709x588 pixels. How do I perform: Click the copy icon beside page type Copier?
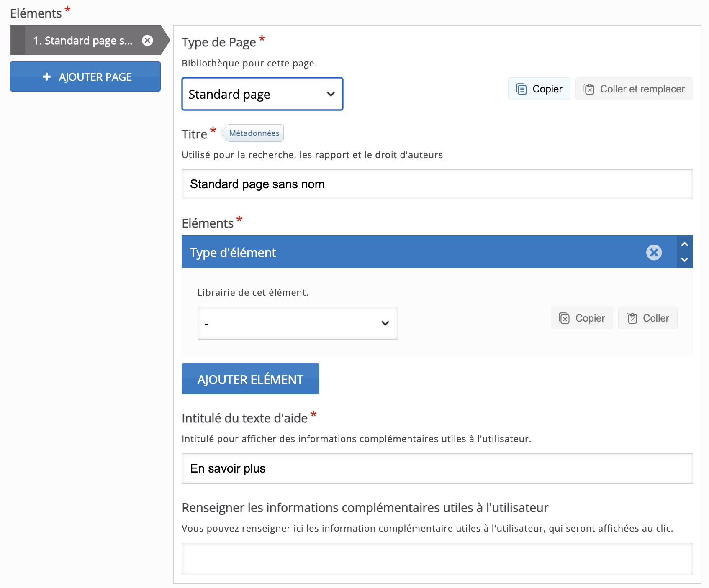pyautogui.click(x=521, y=89)
